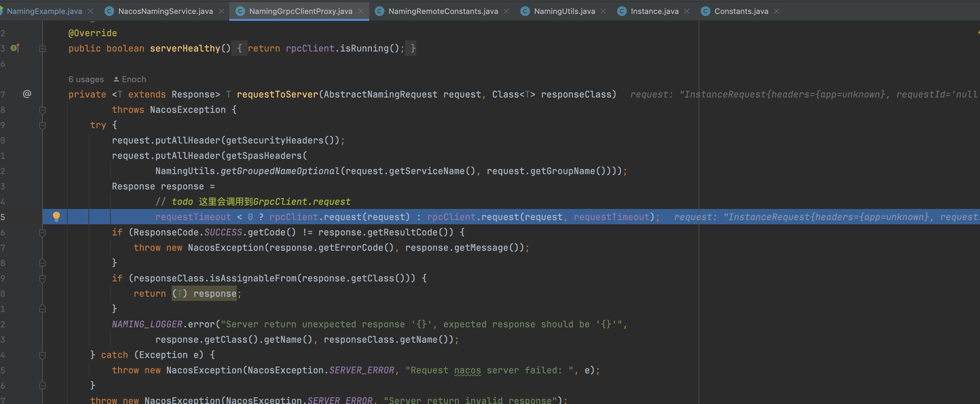Click the class icon on Constants.java tab
This screenshot has height=404, width=980.
tap(705, 11)
